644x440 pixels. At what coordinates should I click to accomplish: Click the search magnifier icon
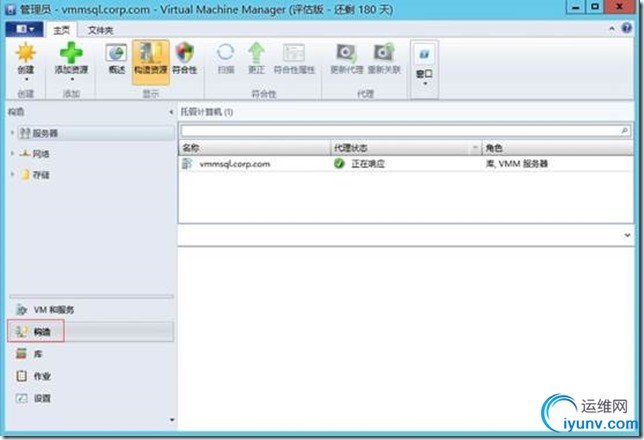(x=625, y=131)
